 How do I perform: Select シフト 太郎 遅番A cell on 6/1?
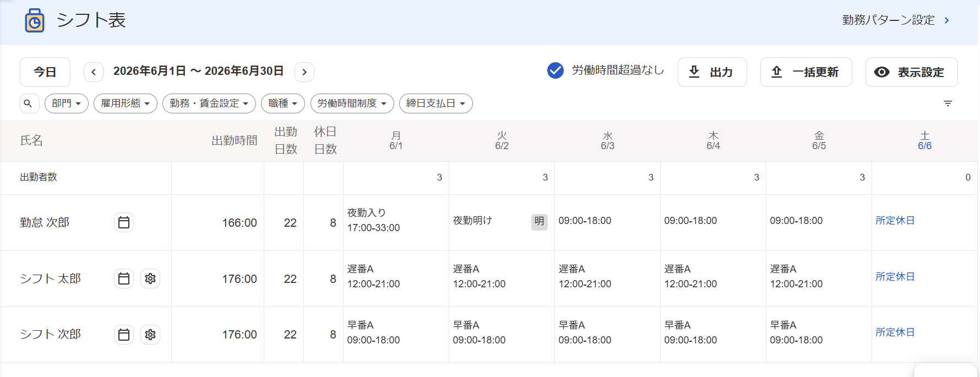[396, 278]
